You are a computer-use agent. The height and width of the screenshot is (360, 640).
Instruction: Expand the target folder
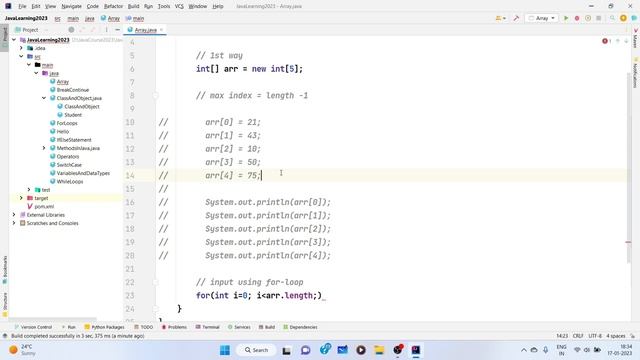pyautogui.click(x=21, y=198)
